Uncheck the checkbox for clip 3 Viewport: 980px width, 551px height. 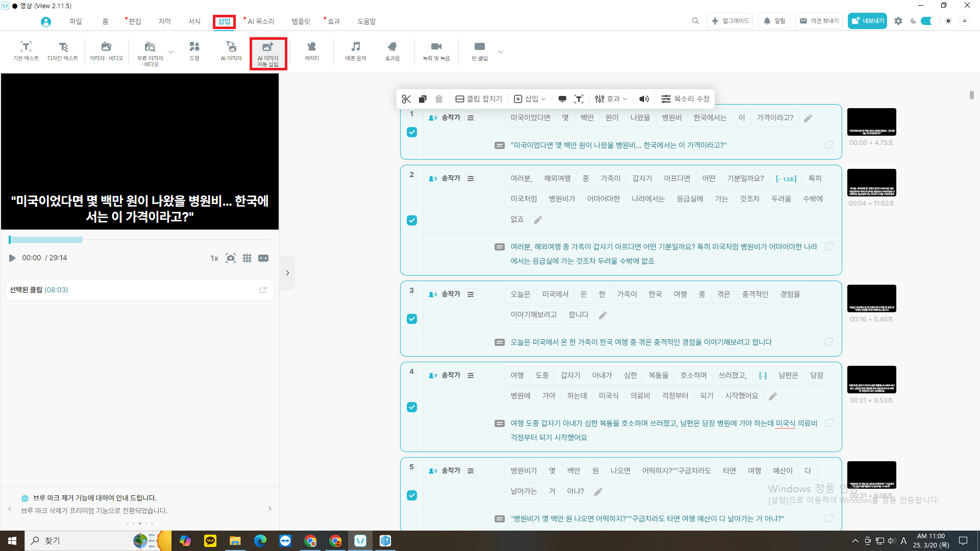click(412, 319)
